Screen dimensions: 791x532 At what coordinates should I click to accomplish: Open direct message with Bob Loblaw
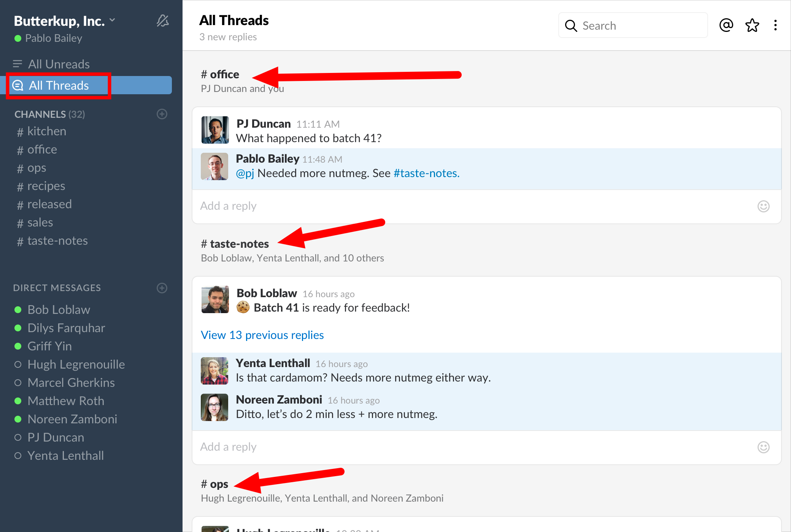58,309
